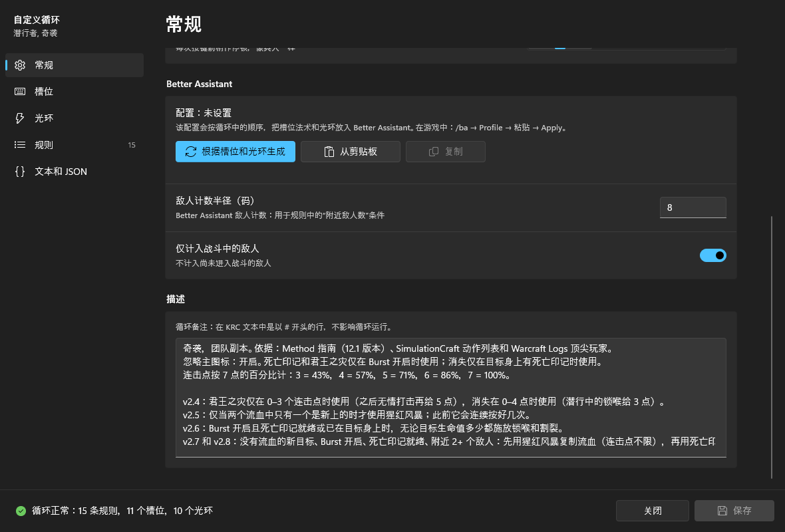
Task: Click the 规则 list icon
Action: coord(20,144)
